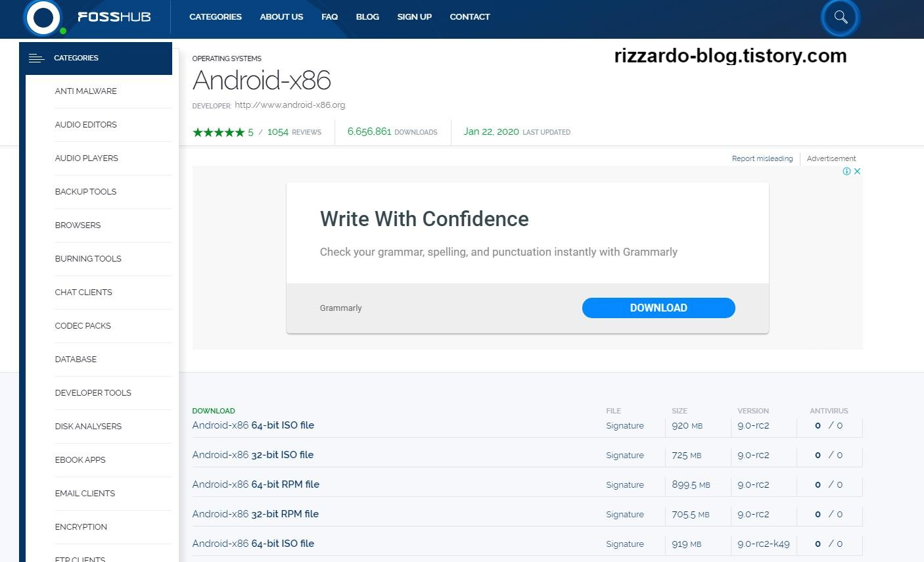The height and width of the screenshot is (562, 924).
Task: Select BROWSERS category
Action: (78, 225)
